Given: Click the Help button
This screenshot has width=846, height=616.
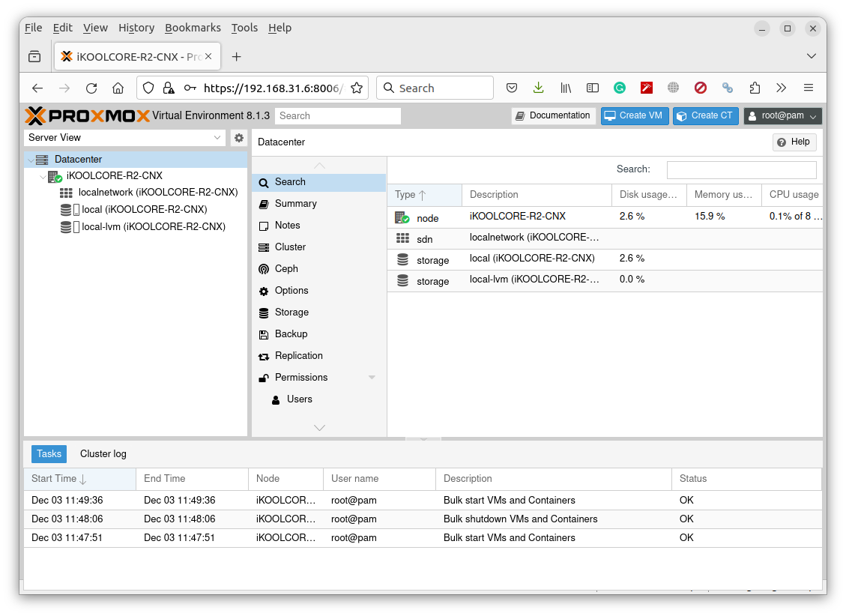Looking at the screenshot, I should (x=794, y=142).
